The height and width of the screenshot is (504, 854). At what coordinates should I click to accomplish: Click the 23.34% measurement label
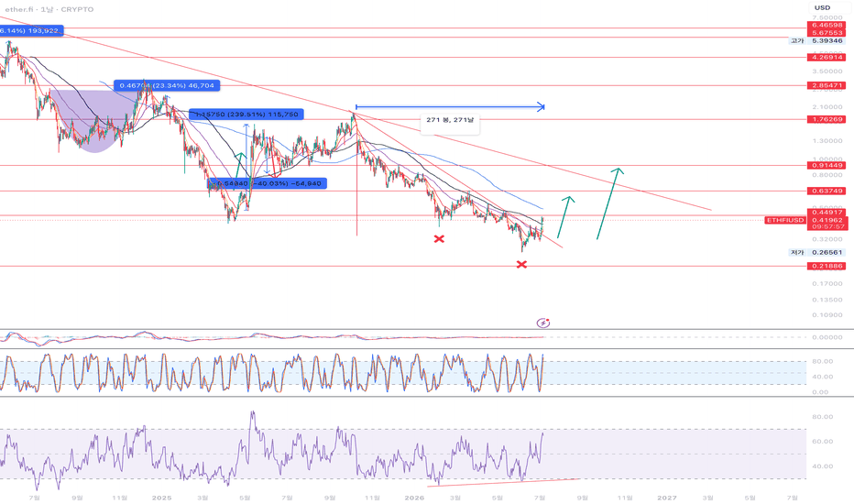click(x=167, y=85)
